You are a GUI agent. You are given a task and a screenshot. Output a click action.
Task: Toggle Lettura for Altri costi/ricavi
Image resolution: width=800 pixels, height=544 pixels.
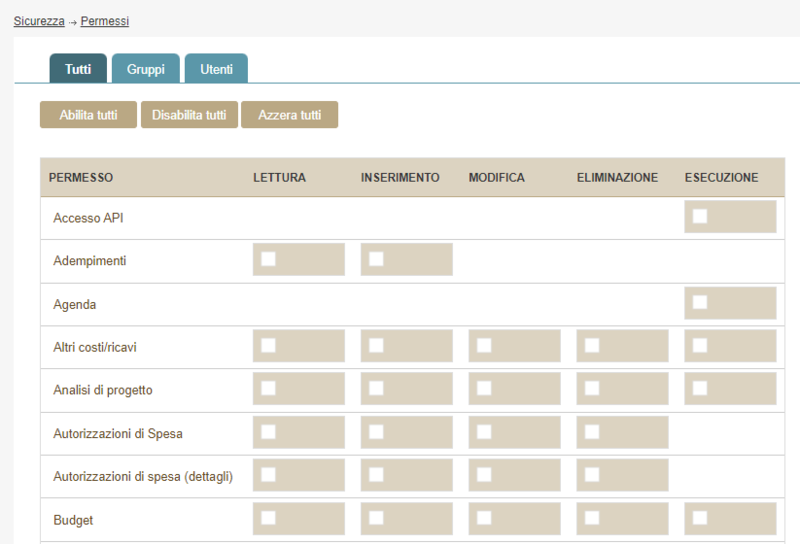[268, 345]
